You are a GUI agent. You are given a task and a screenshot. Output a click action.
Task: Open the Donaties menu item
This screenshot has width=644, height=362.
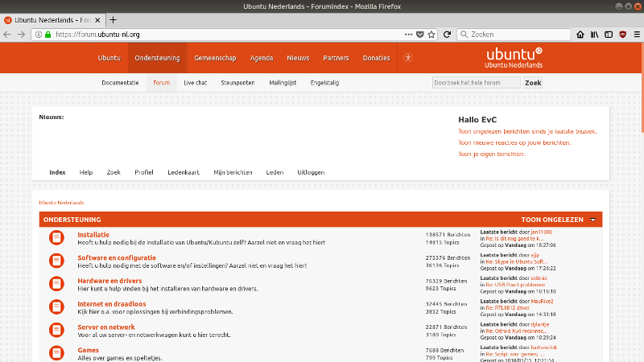click(x=376, y=58)
